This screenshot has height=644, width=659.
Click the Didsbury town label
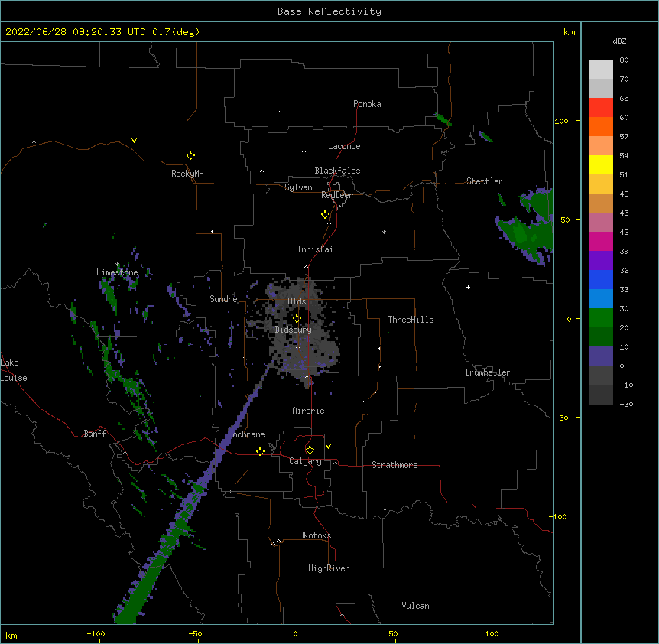[x=294, y=330]
